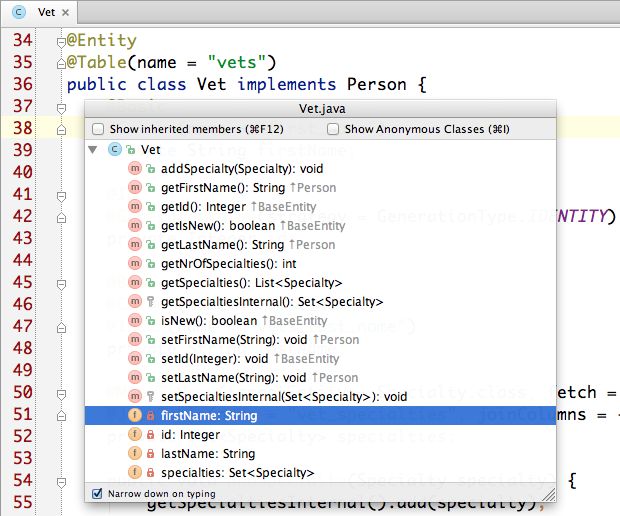
Task: Click private lock icon of id field
Action: 150,435
